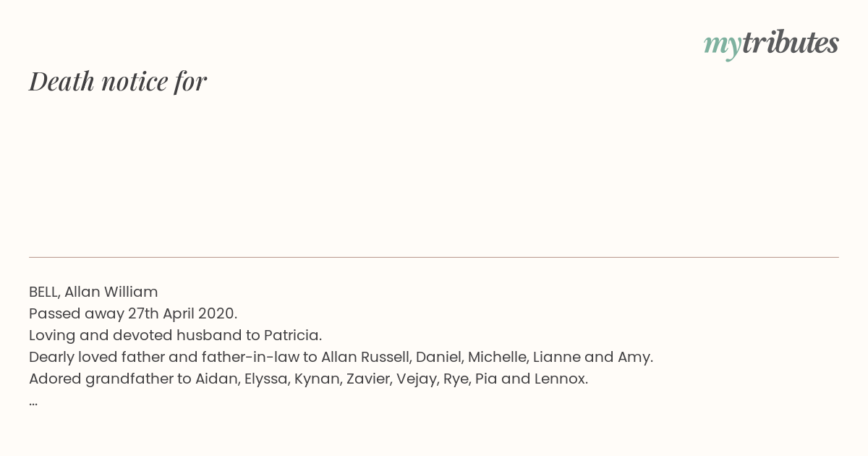The height and width of the screenshot is (456, 868).
Task: Click the name 'Elyssa' in the list
Action: (x=266, y=379)
